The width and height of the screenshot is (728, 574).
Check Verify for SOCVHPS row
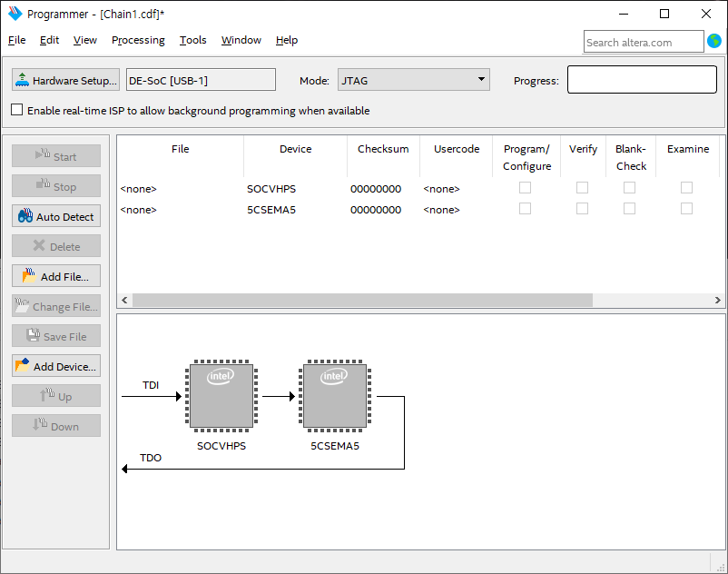point(582,188)
